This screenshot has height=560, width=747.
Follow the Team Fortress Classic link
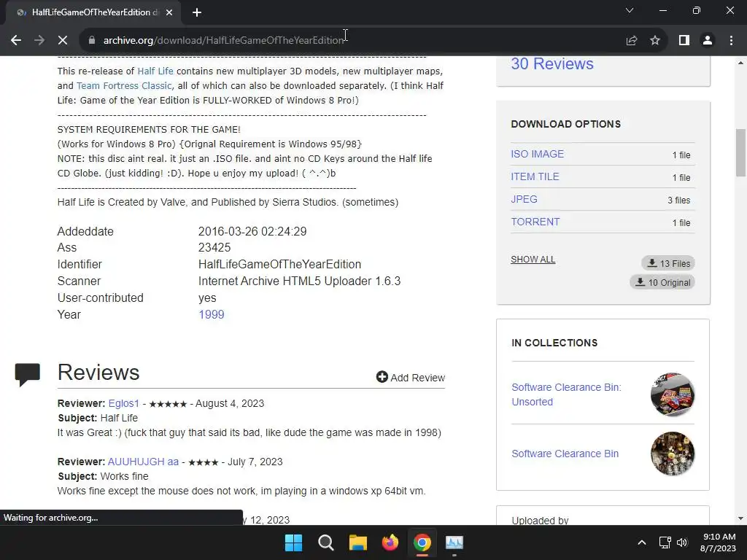click(x=124, y=86)
